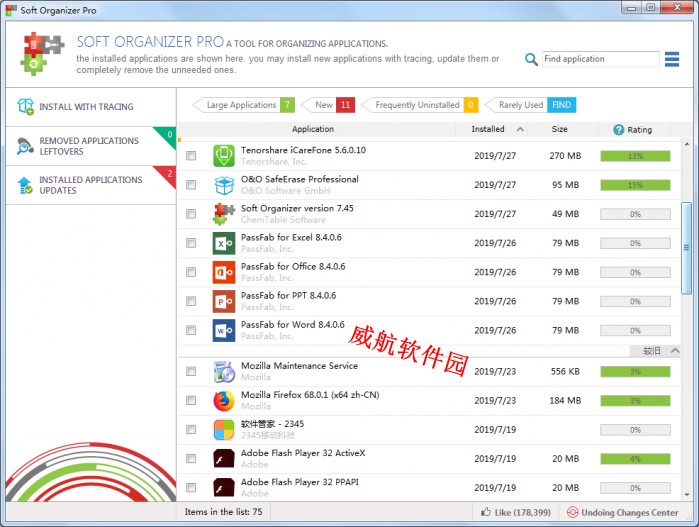Click the hamburger menu icon
Image resolution: width=699 pixels, height=527 pixels.
pyautogui.click(x=672, y=59)
